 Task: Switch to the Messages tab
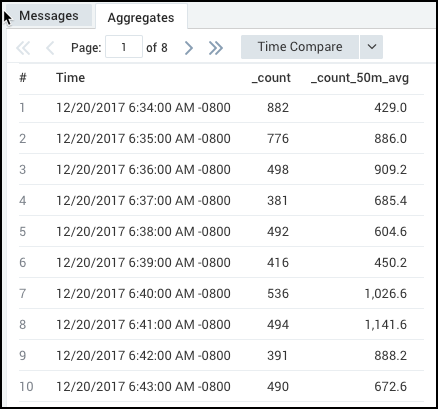point(49,16)
